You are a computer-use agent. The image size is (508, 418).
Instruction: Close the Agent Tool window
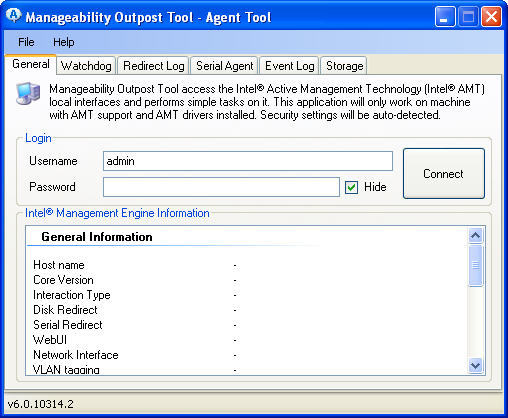point(491,17)
